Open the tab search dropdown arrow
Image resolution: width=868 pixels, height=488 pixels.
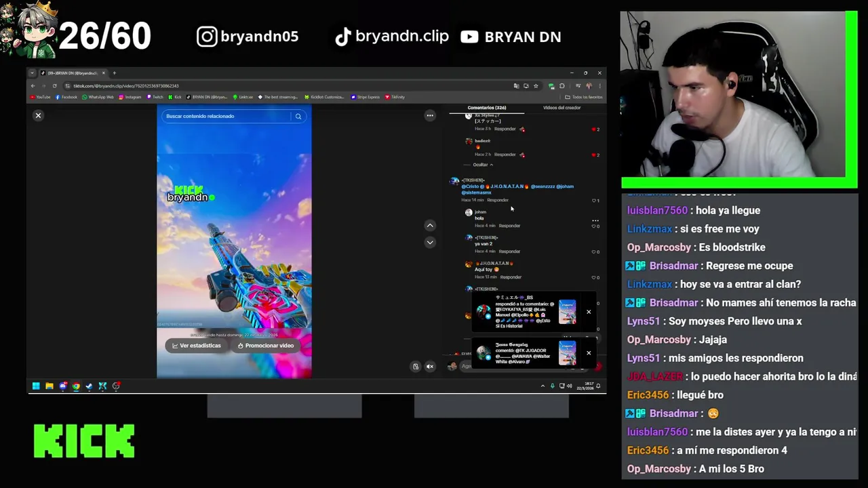coord(32,73)
